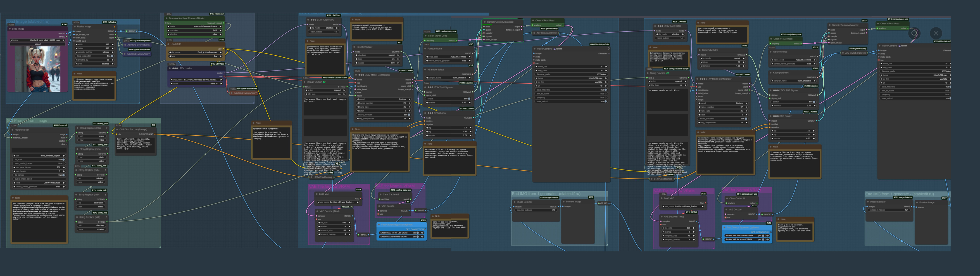Click the orange question mark on Resize Image
The image size is (980, 276).
(x=115, y=27)
